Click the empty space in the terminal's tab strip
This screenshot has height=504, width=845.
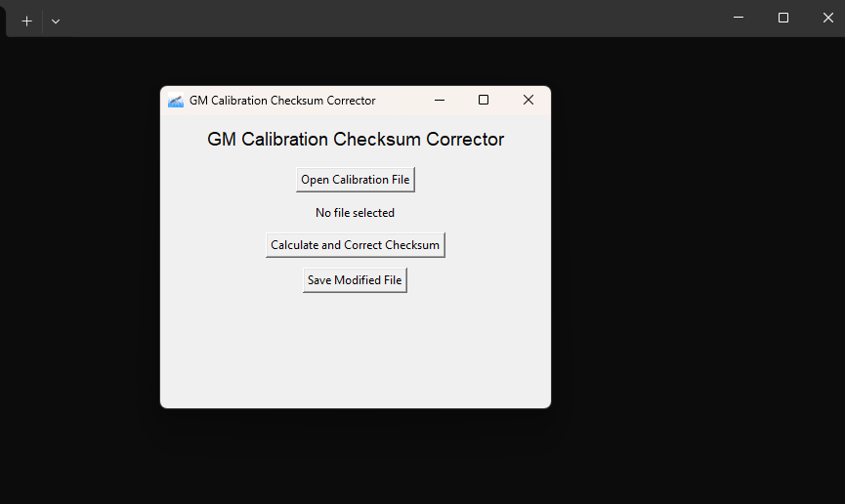point(391,18)
